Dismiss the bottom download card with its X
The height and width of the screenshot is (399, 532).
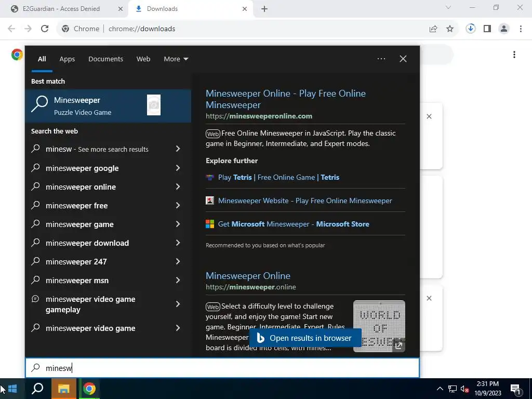(x=429, y=298)
